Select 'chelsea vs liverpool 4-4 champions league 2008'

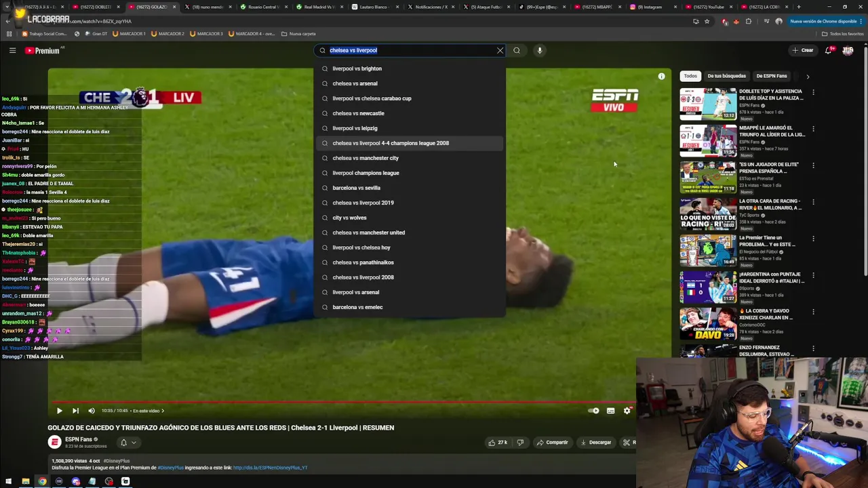pyautogui.click(x=410, y=143)
